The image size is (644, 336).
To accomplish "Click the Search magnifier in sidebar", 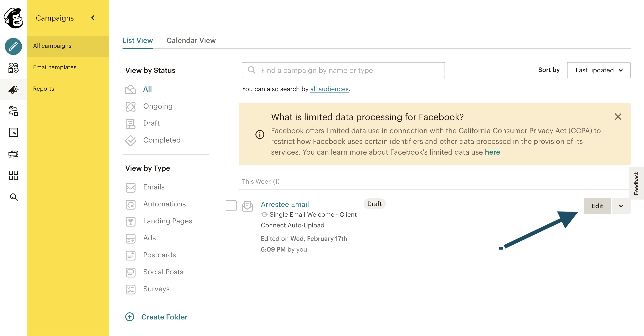I will pos(13,197).
